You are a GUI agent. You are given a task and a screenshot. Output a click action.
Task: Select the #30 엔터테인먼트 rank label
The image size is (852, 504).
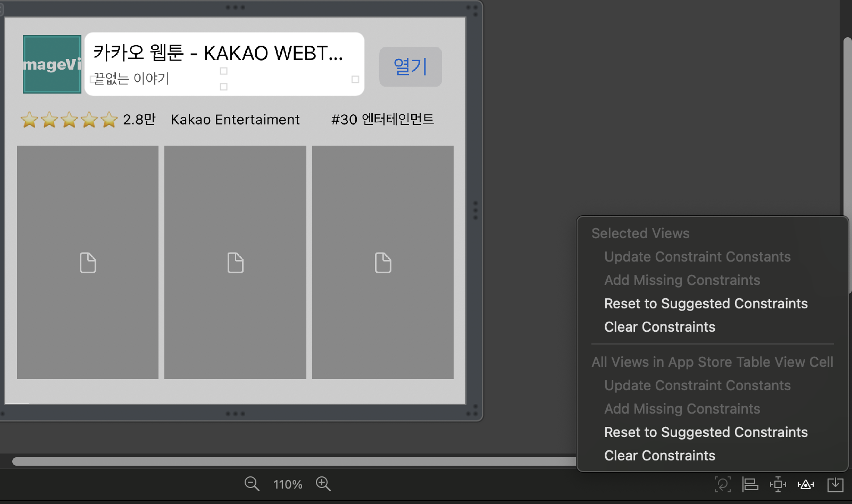382,119
